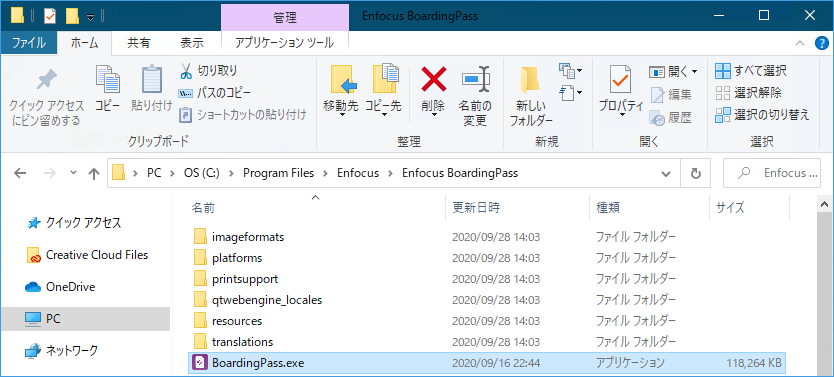The width and height of the screenshot is (834, 377).
Task: Click the Up one level arrow
Action: 94,173
